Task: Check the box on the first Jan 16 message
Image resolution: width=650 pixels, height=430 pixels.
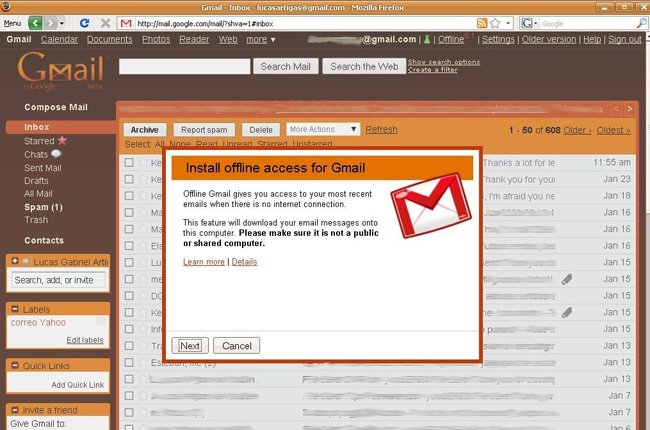Action: pos(129,212)
